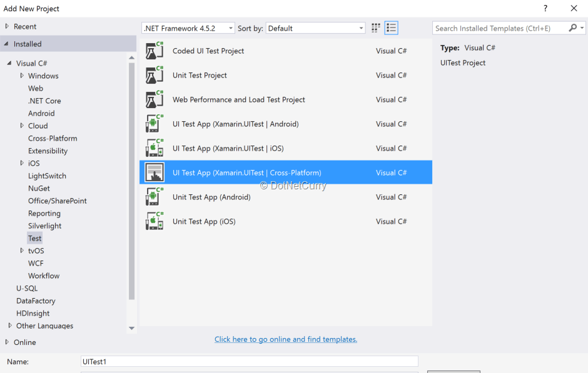588x373 pixels.
Task: Open the .NET Framework 4.5.2 dropdown
Action: tap(188, 28)
